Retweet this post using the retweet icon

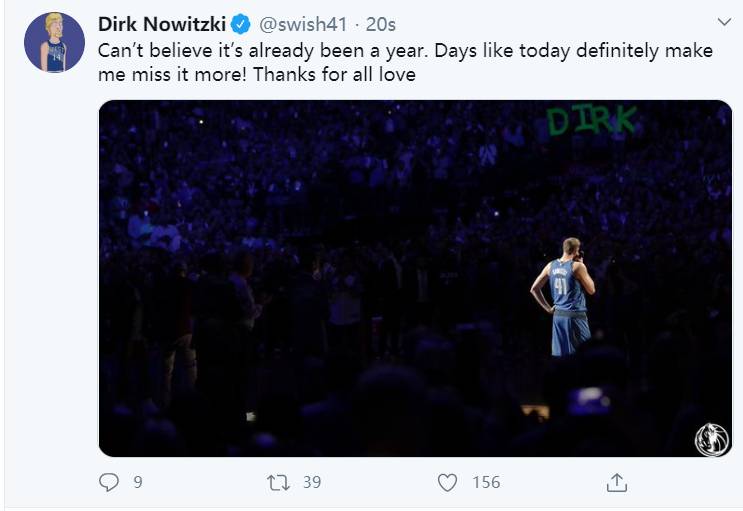[279, 482]
